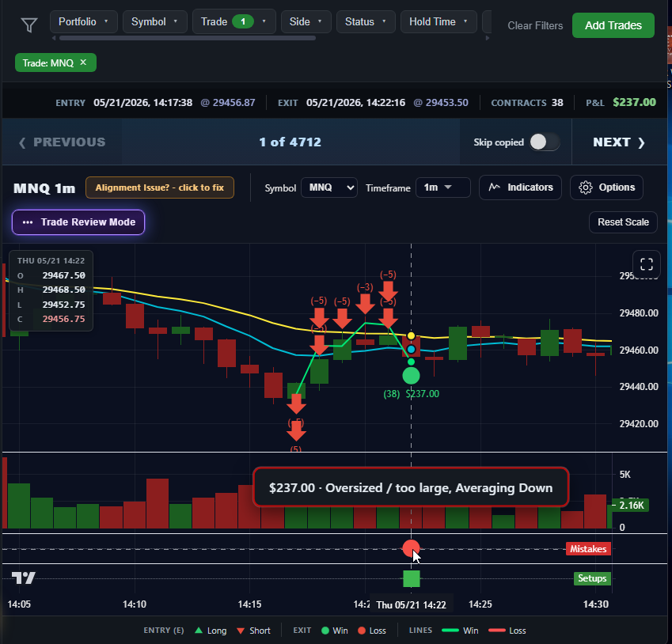Click the red short arrow labeled (-3)
The image size is (672, 644).
click(x=365, y=303)
